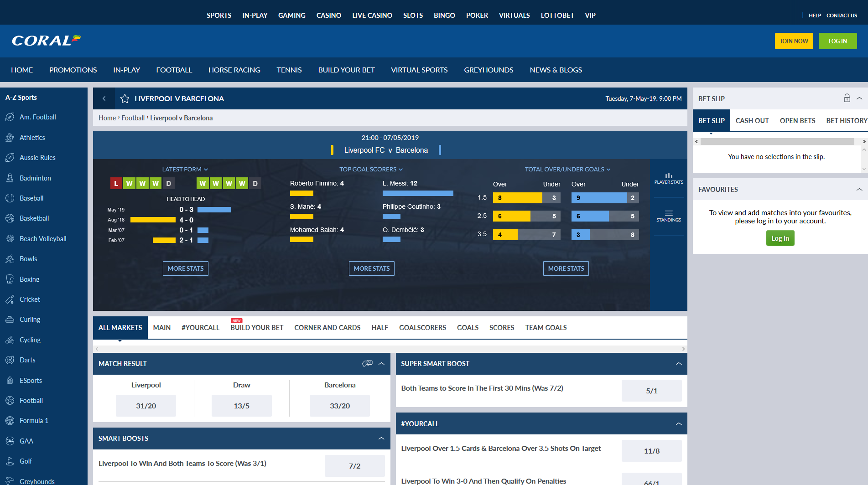
Task: Click the Cycling bike icon
Action: 10,340
